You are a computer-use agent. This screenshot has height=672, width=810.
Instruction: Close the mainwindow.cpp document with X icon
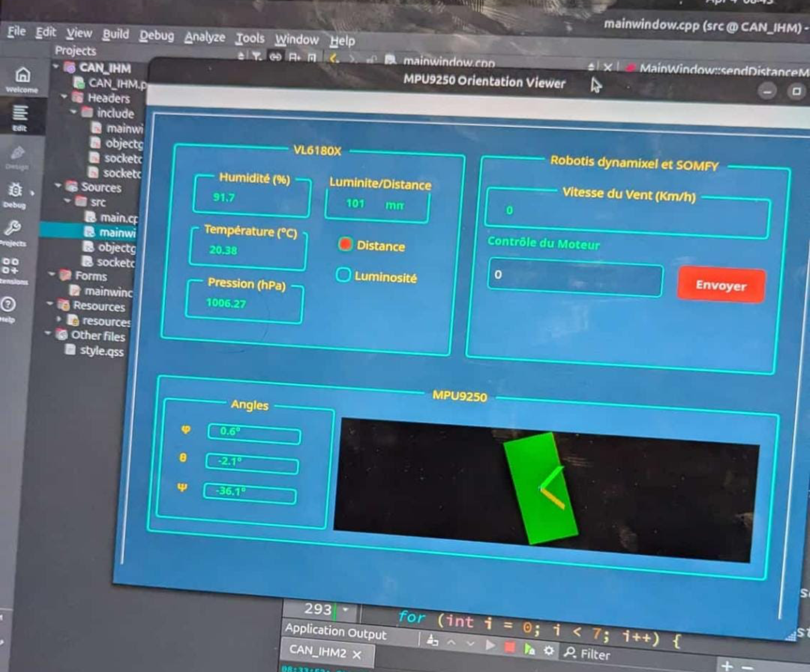click(x=607, y=68)
